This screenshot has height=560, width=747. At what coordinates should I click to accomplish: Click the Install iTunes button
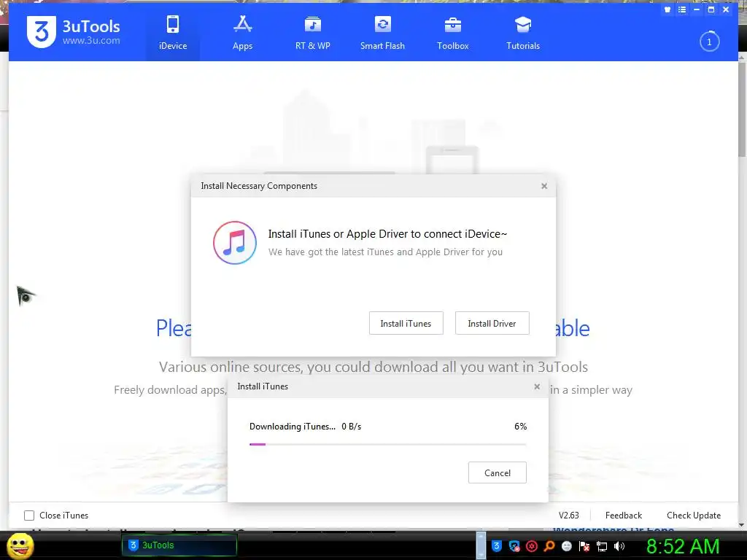pyautogui.click(x=406, y=323)
